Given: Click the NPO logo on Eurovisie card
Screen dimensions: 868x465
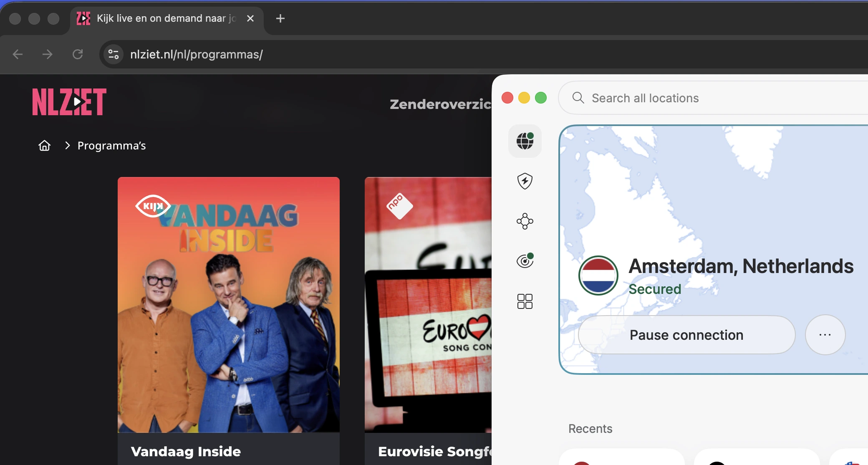Looking at the screenshot, I should [x=399, y=205].
